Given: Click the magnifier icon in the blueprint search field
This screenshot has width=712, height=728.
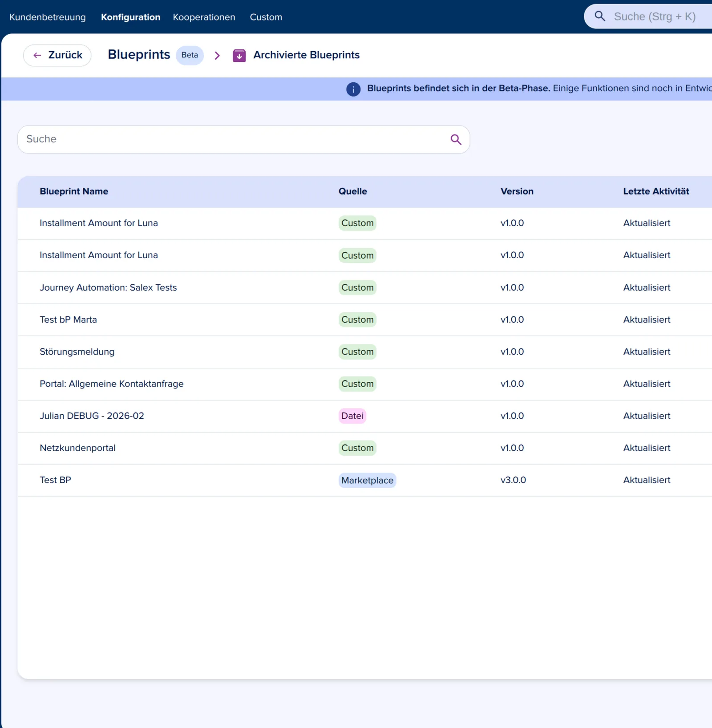Looking at the screenshot, I should tap(456, 139).
